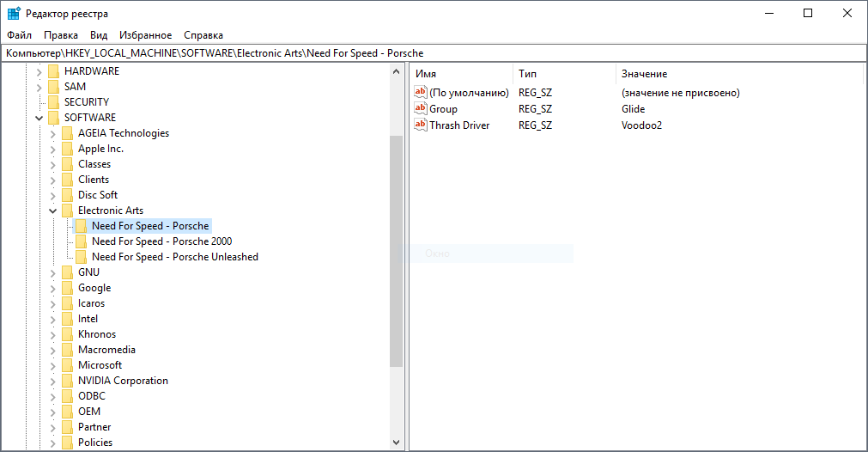Click the Disc Soft folder icon
The height and width of the screenshot is (452, 868).
[x=68, y=195]
